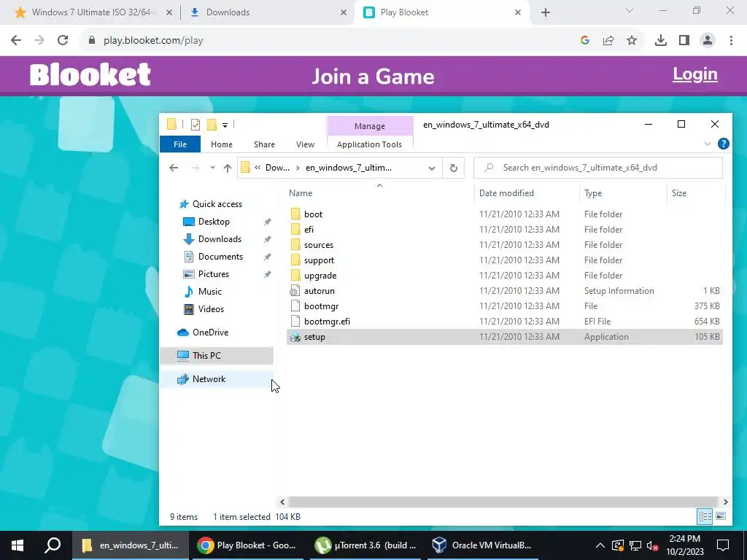Open µTorrent from the taskbar

[366, 545]
